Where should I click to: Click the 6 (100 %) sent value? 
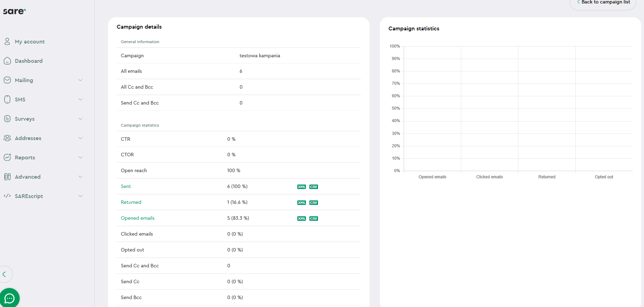coord(237,186)
